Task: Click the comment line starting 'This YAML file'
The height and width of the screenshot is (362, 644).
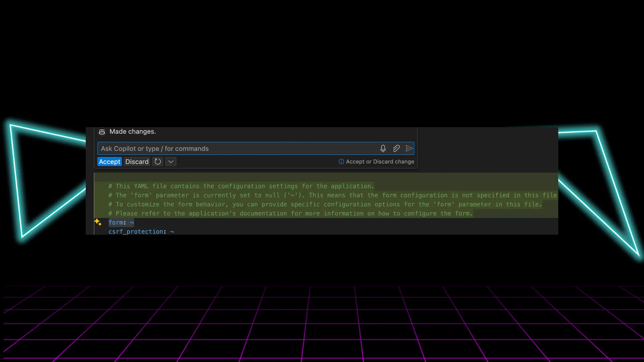Action: [241, 186]
